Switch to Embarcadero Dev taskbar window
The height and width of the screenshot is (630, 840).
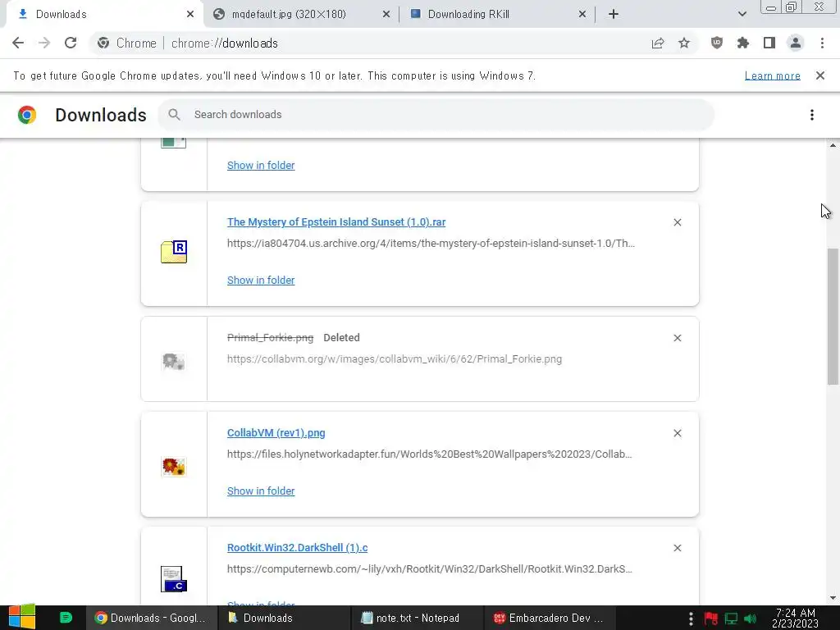pyautogui.click(x=550, y=618)
